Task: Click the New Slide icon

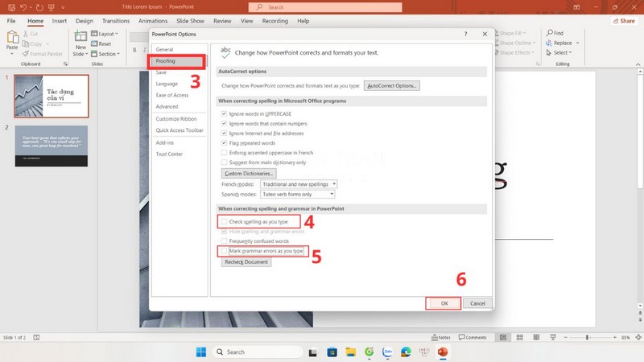Action: (x=80, y=39)
